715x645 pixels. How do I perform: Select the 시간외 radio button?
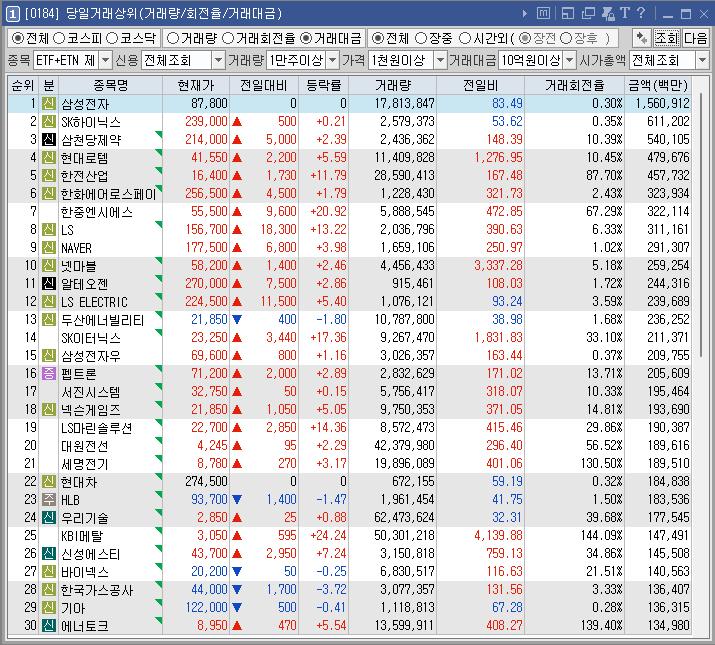(465, 38)
